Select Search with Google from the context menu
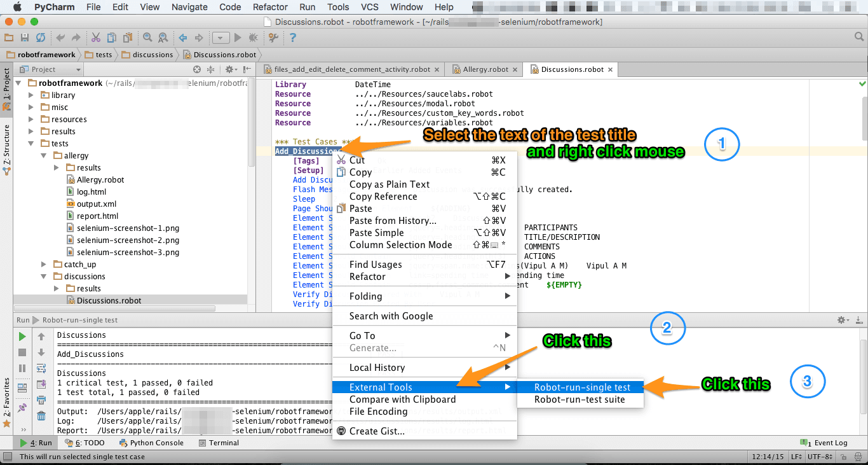This screenshot has width=868, height=465. tap(391, 316)
